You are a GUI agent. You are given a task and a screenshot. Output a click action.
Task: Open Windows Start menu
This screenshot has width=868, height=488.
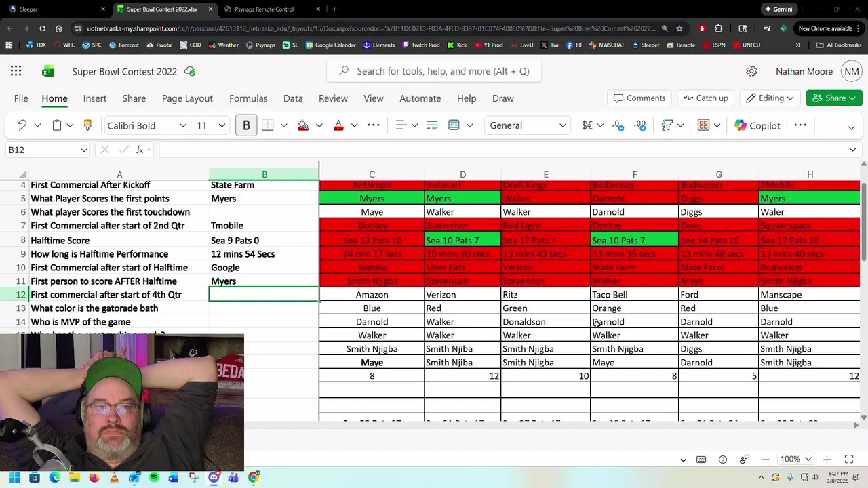click(14, 477)
